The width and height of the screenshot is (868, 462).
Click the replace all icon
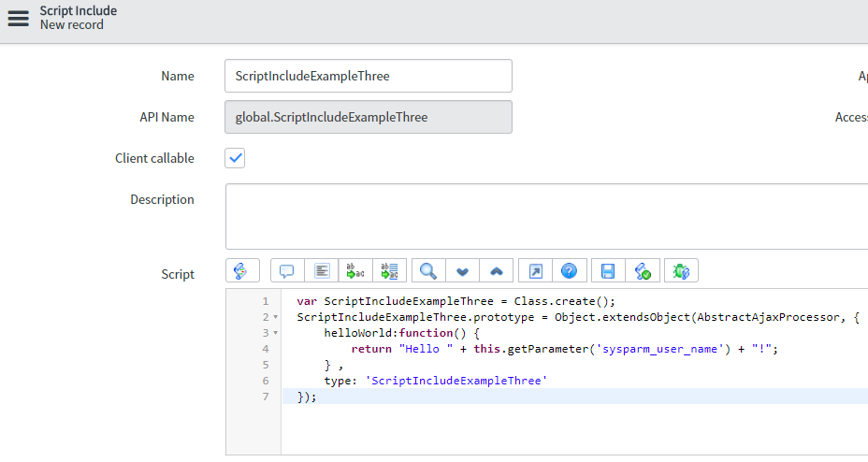coord(390,271)
